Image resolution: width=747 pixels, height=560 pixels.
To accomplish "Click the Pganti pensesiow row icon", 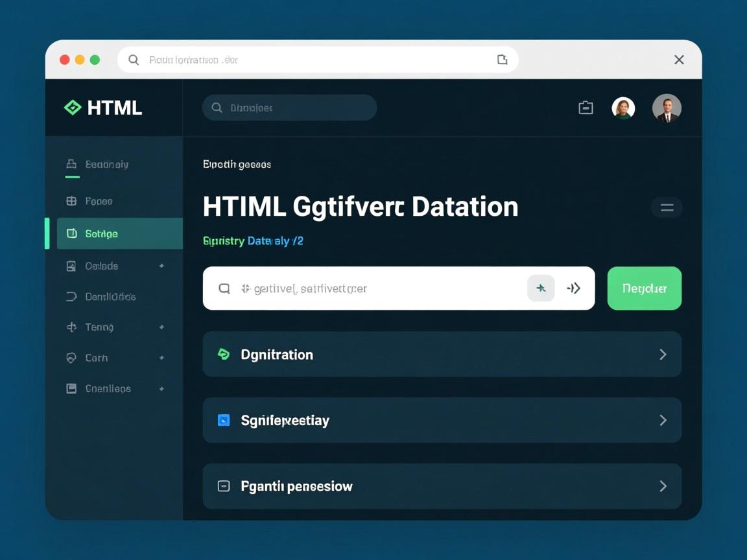I will pos(224,486).
